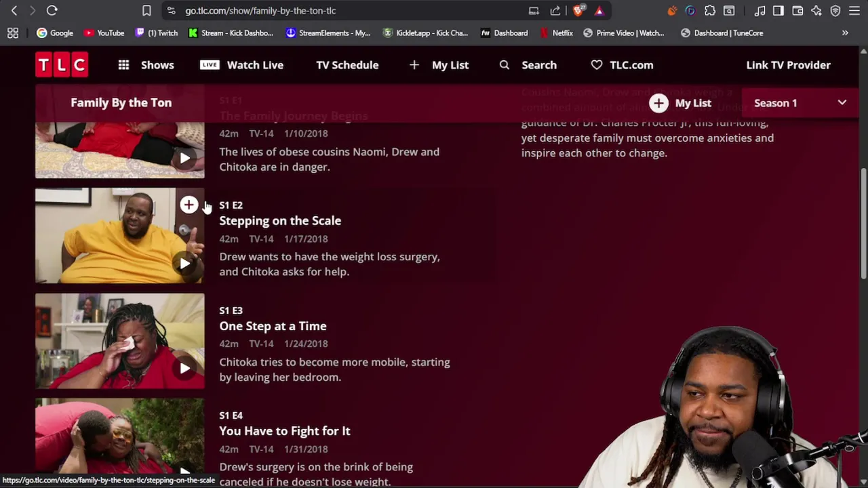868x488 pixels.
Task: Open the Shows menu
Action: (146, 65)
